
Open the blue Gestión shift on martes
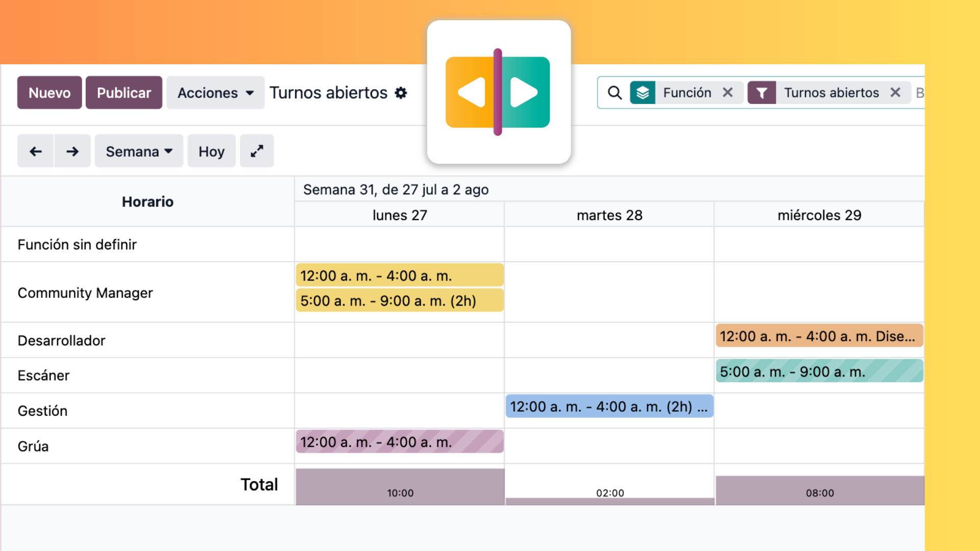pos(609,407)
